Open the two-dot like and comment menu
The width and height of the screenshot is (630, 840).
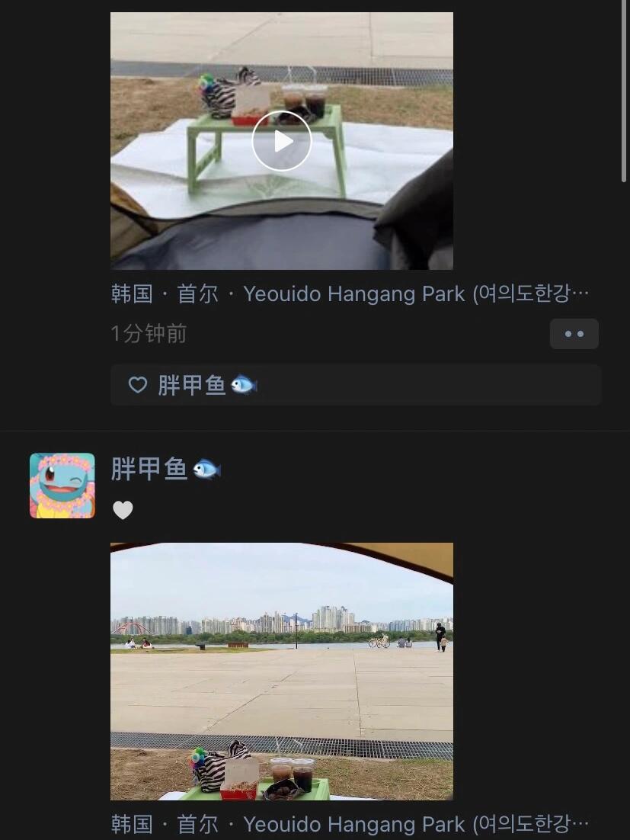pos(574,334)
